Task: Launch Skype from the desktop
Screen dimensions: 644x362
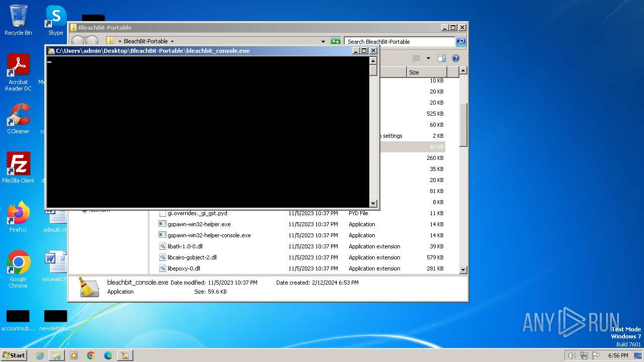Action: (x=56, y=20)
